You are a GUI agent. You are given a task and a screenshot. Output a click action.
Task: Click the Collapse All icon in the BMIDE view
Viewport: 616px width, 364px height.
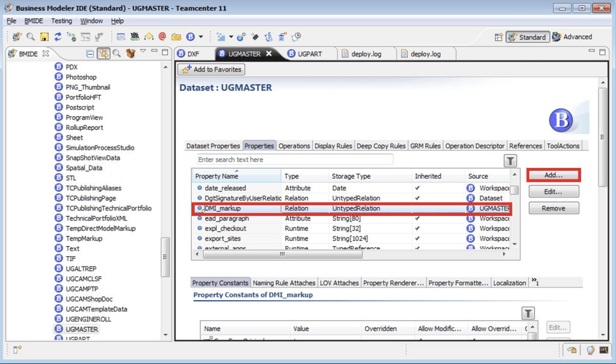coord(89,53)
